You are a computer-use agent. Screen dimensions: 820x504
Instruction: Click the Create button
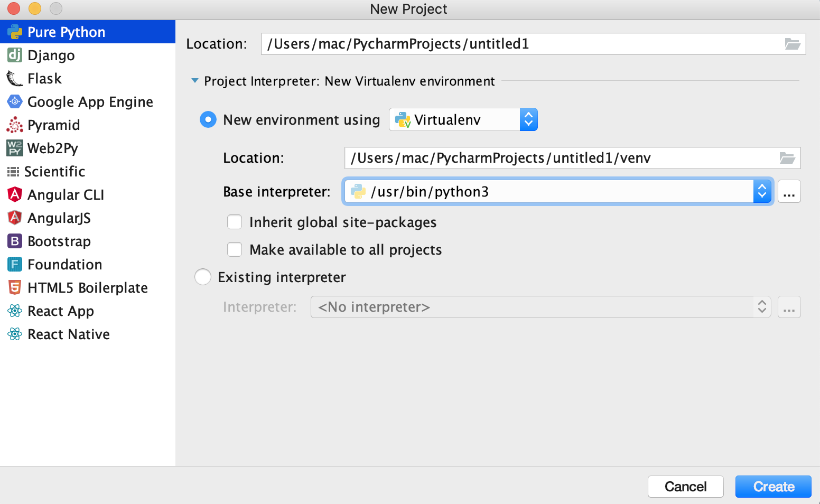coord(774,487)
